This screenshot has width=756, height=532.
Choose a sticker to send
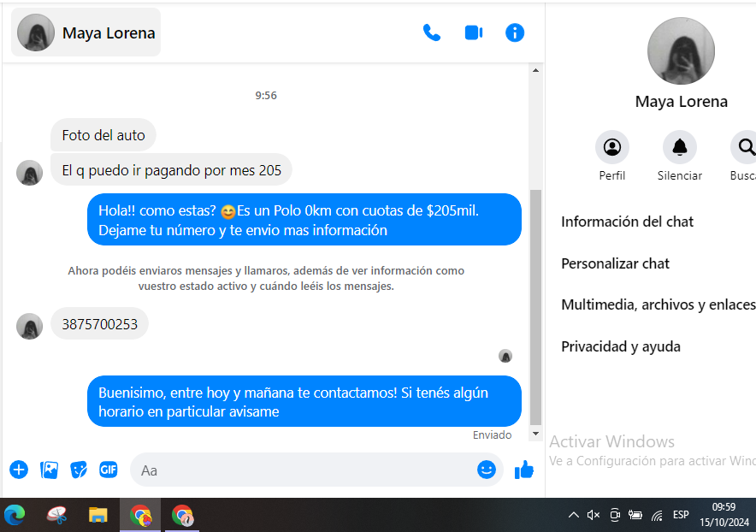79,470
